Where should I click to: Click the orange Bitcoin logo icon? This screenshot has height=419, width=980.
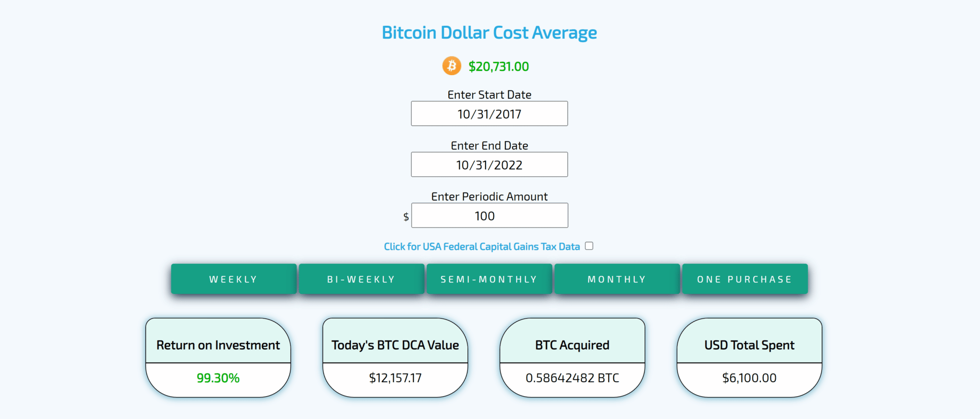click(451, 66)
